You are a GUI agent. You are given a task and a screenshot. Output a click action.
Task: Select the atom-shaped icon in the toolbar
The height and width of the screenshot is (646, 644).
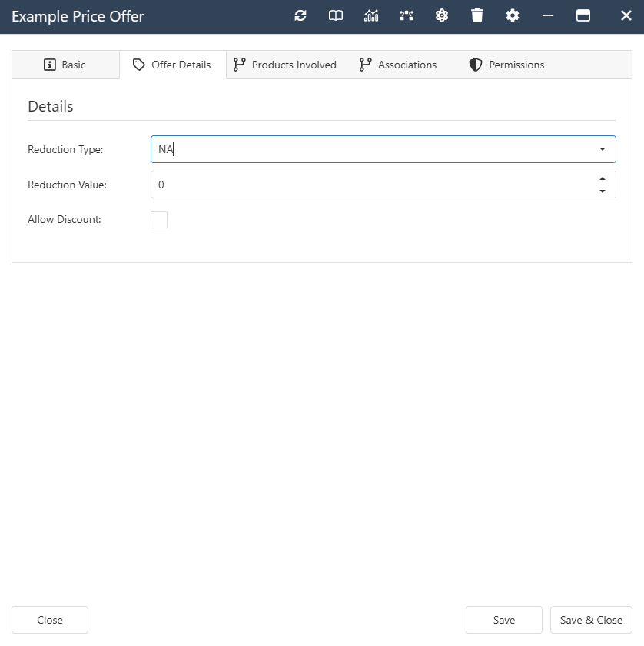(441, 15)
